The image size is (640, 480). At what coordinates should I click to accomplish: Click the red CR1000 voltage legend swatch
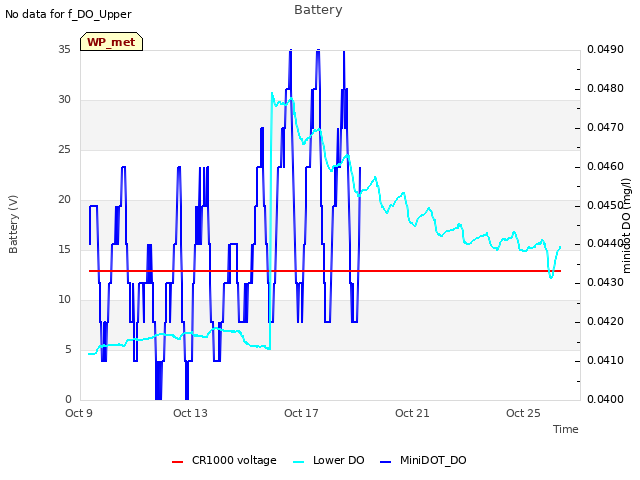(x=178, y=462)
